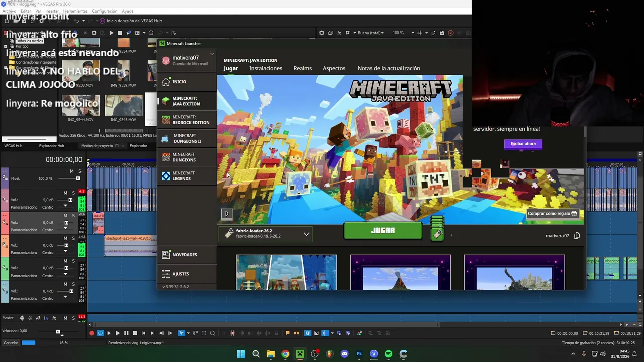
Task: Mute track 4 in VEGAS
Action: pos(65,216)
